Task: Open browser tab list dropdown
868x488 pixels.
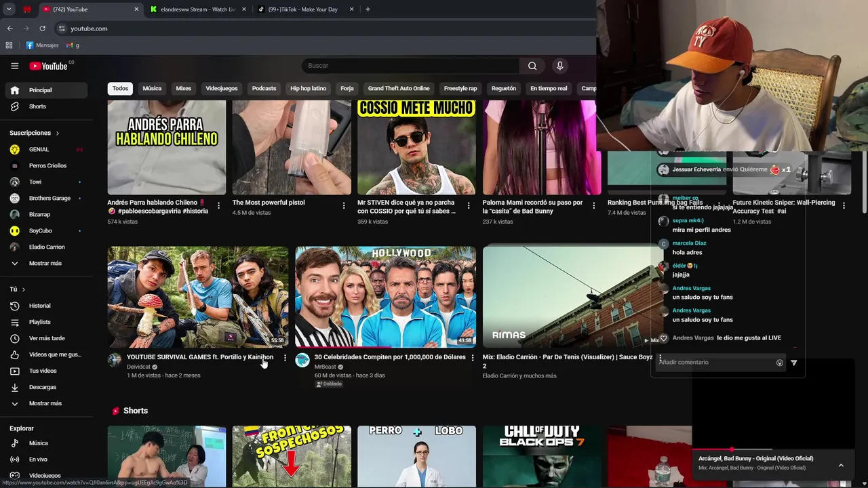Action: click(x=9, y=9)
